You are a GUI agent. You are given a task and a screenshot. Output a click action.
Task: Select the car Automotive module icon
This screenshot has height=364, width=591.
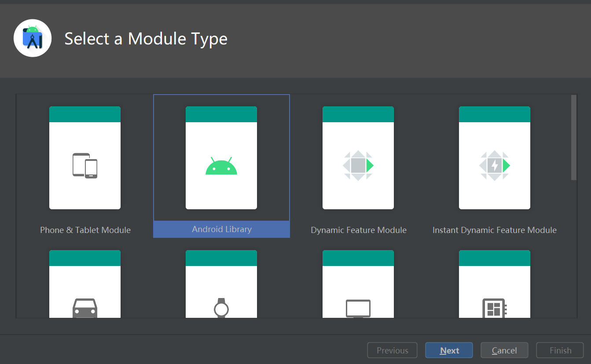tap(85, 308)
